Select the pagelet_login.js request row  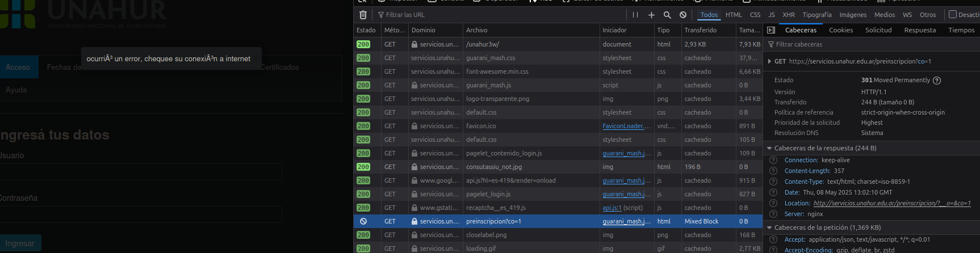[x=559, y=194]
